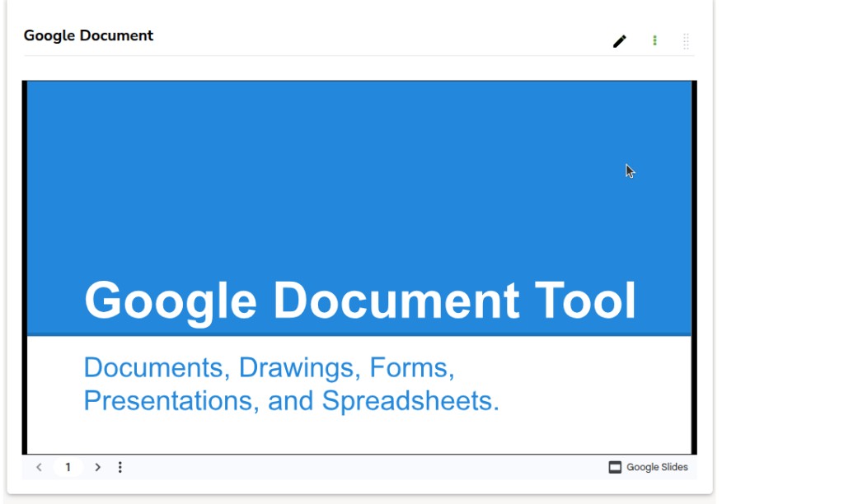The height and width of the screenshot is (504, 844).
Task: Go to previous slide arrow
Action: [39, 467]
